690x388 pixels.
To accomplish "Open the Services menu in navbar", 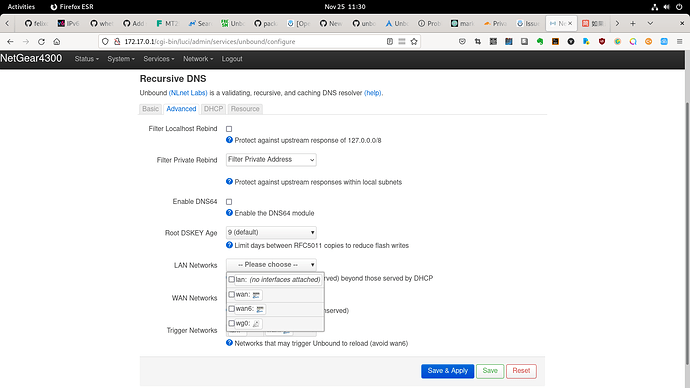I will click(x=158, y=59).
